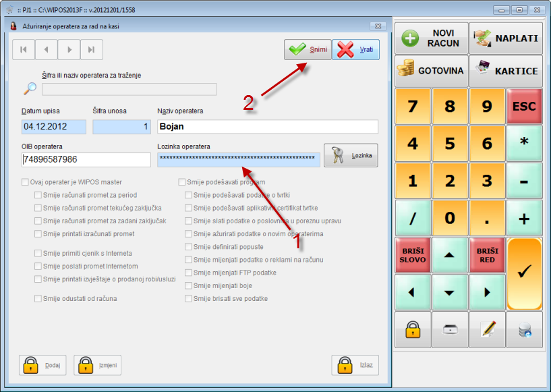Click the magnifying glass search icon
This screenshot has height=392, width=551.
(30, 88)
